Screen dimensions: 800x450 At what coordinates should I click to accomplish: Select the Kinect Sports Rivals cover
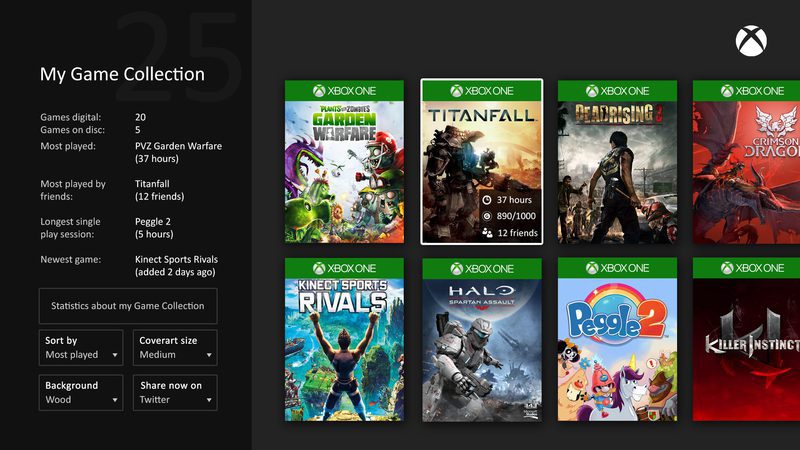[344, 349]
